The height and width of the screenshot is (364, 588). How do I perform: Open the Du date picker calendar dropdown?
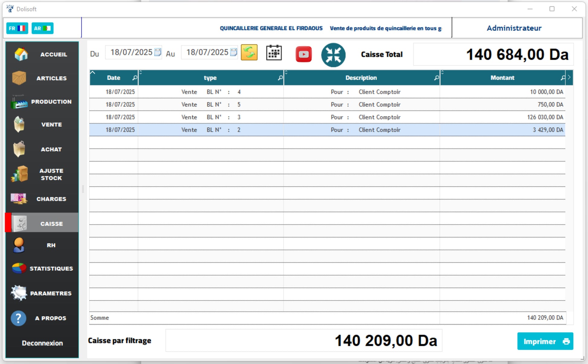(158, 52)
